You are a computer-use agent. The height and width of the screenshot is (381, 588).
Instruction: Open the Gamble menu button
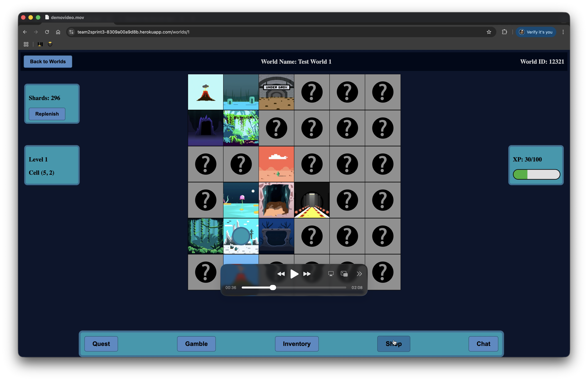[196, 344]
